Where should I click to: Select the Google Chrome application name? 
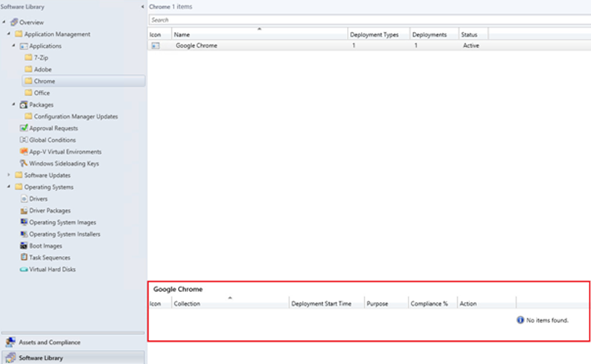click(197, 45)
